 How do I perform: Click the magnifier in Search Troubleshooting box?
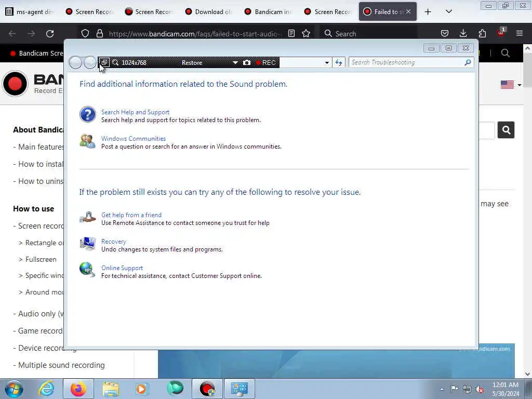coord(468,62)
